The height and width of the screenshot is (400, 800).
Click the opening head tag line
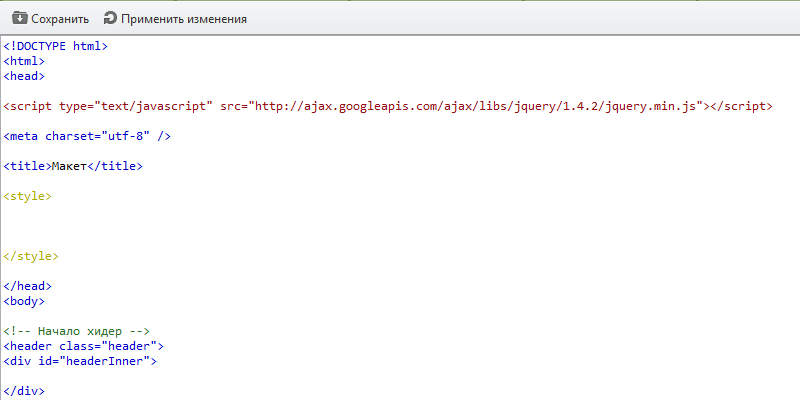24,75
